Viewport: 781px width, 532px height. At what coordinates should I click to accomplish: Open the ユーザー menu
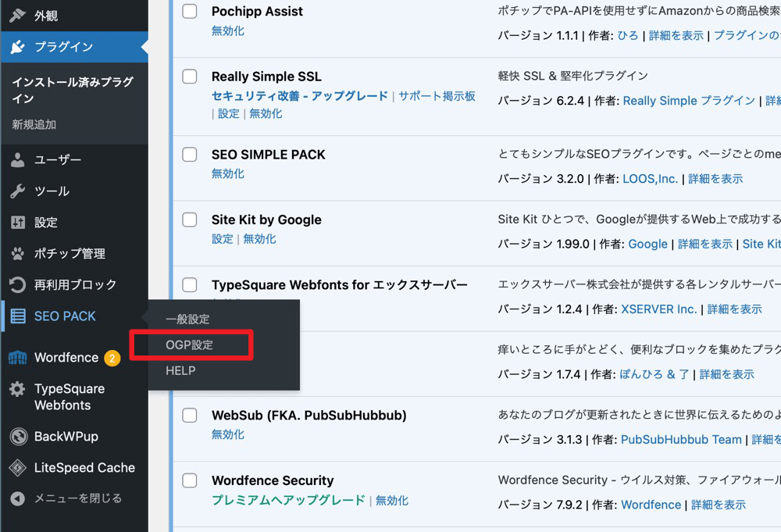click(x=74, y=160)
